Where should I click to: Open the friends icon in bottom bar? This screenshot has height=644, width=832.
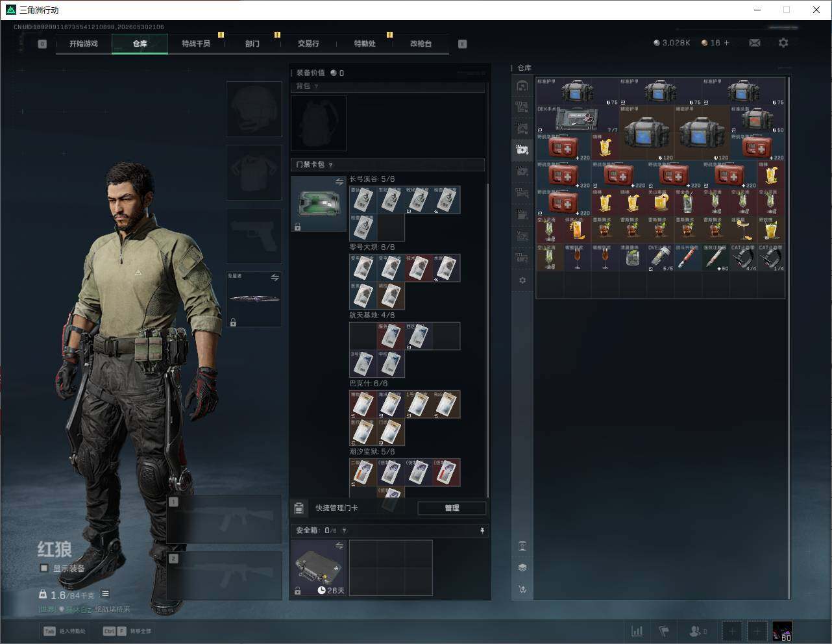(698, 631)
